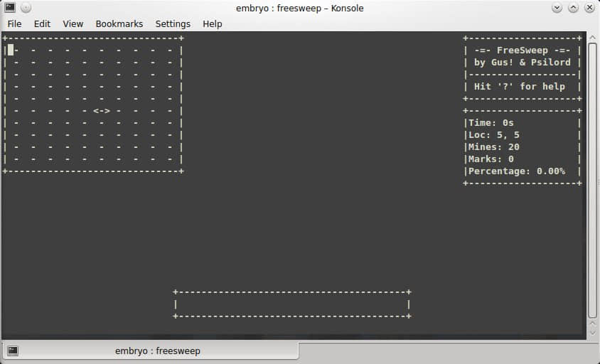Click the highlighted cursor cell in minefield

[11, 50]
